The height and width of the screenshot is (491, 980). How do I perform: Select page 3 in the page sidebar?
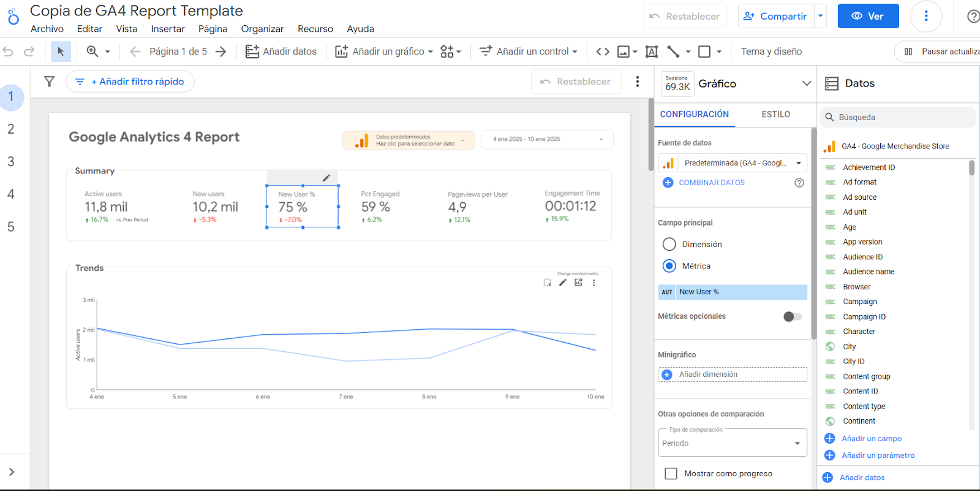pos(11,162)
